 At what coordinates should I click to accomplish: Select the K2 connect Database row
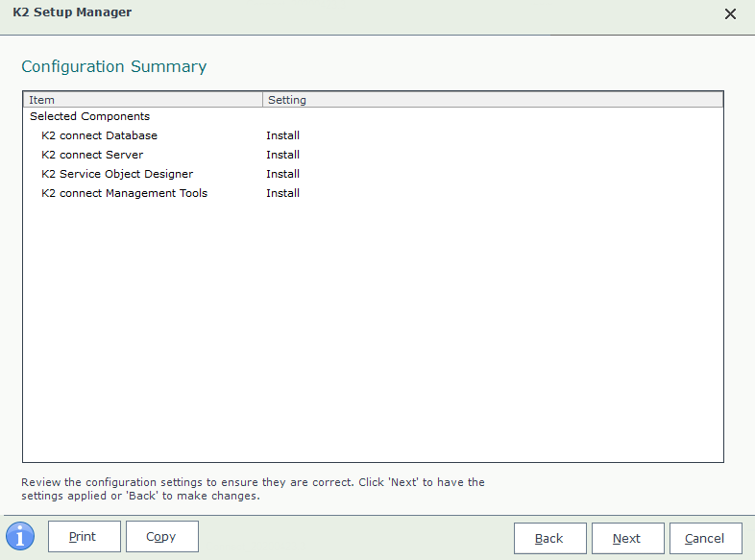click(x=373, y=135)
